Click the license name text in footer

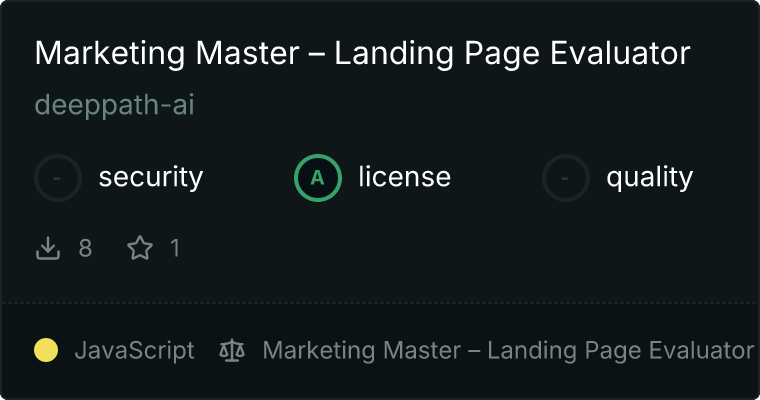coord(508,351)
